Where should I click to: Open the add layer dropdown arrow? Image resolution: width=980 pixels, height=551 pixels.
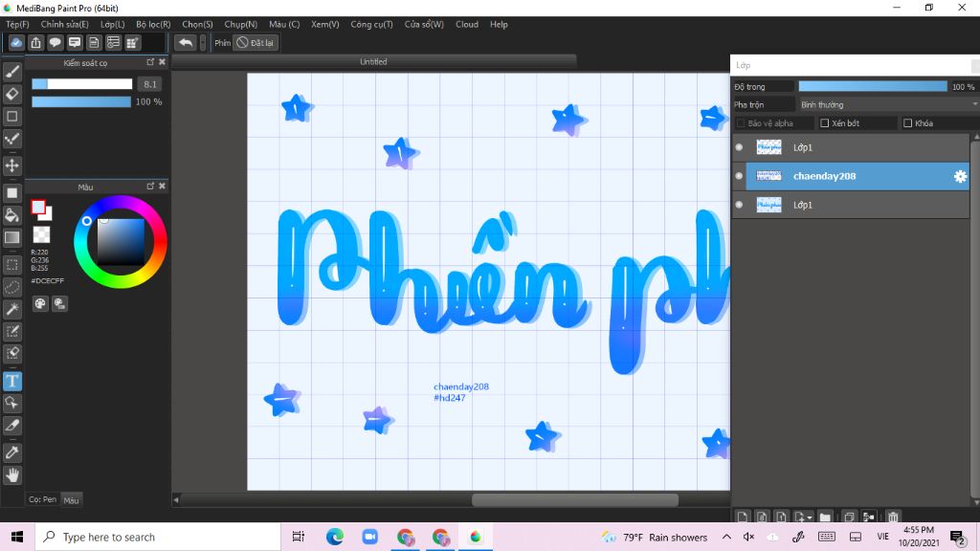810,518
